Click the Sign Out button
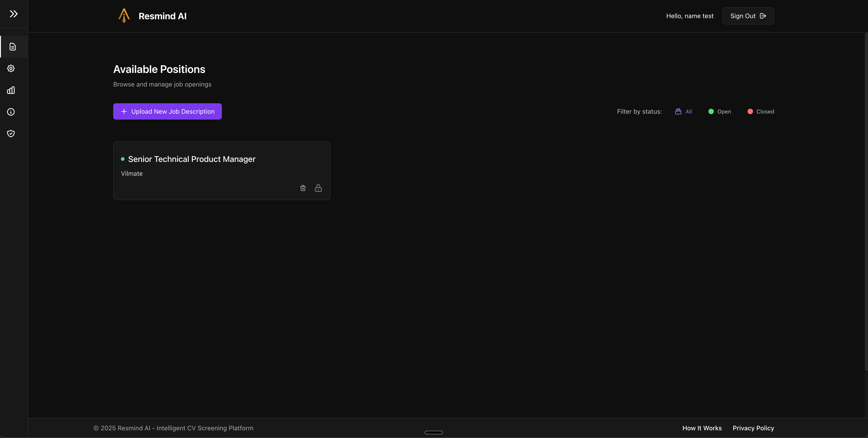The width and height of the screenshot is (868, 438). pos(748,15)
